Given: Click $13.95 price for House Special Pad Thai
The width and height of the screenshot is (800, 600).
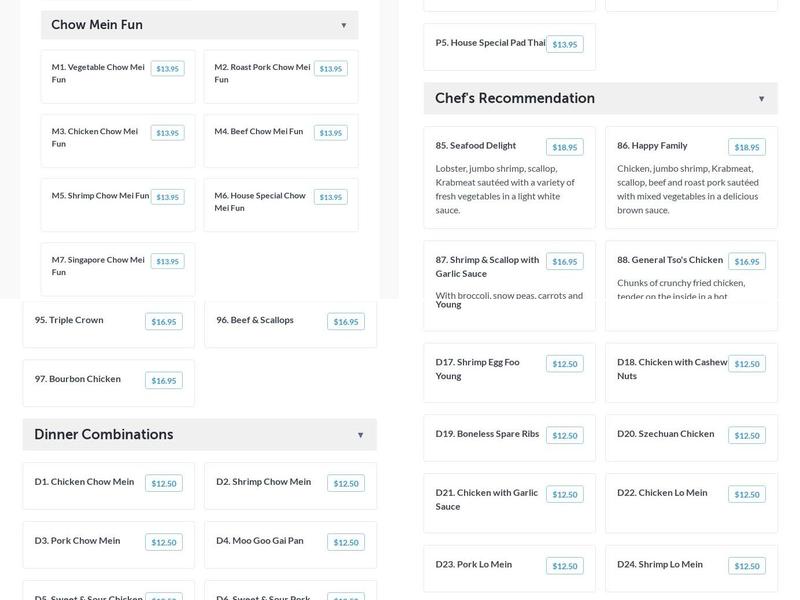Looking at the screenshot, I should pyautogui.click(x=564, y=44).
